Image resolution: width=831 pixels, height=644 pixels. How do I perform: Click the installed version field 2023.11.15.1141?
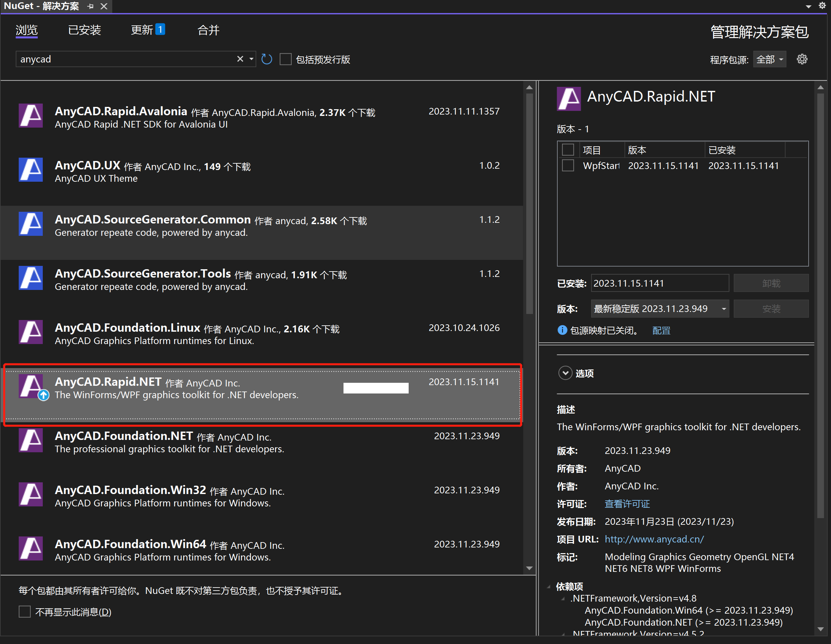click(660, 283)
